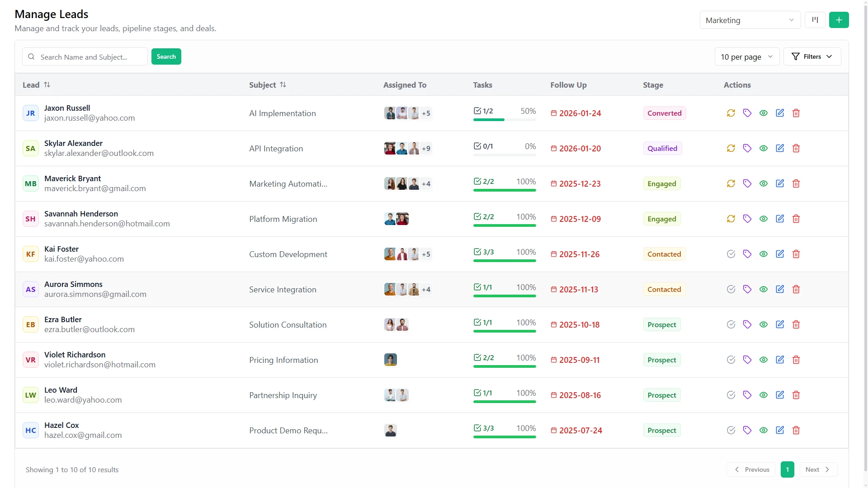The height and width of the screenshot is (488, 868).
Task: Open the Marketing pipeline dropdown
Action: [x=750, y=20]
